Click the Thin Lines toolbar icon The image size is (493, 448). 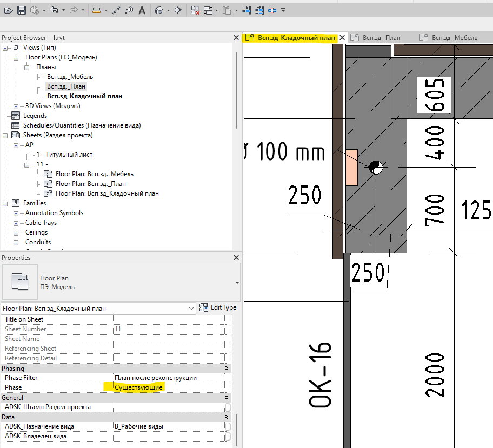tap(245, 10)
